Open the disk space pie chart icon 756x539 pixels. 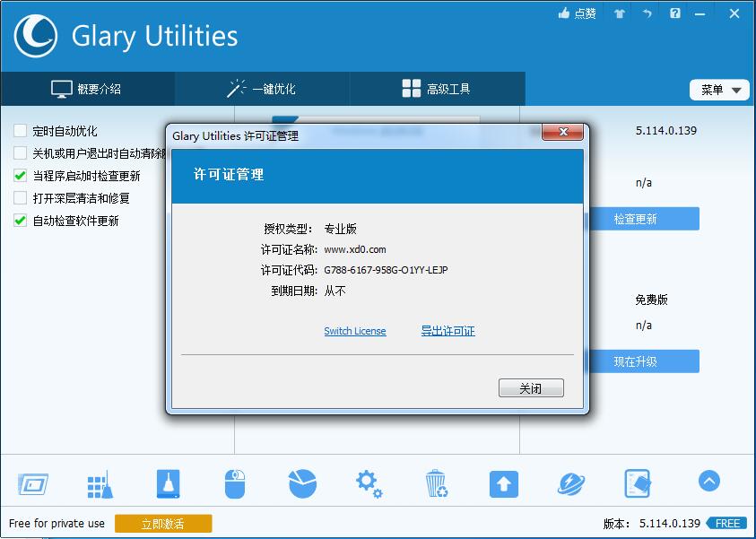(x=303, y=483)
